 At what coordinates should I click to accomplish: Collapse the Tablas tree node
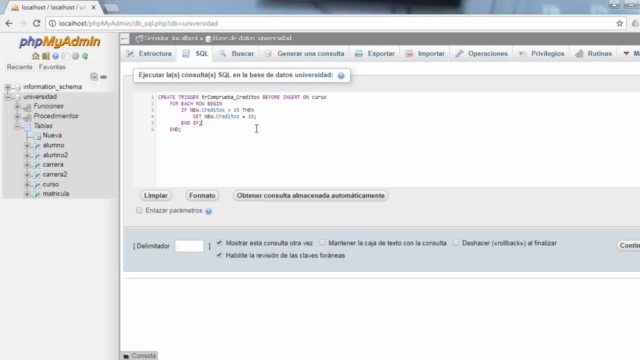[17, 126]
